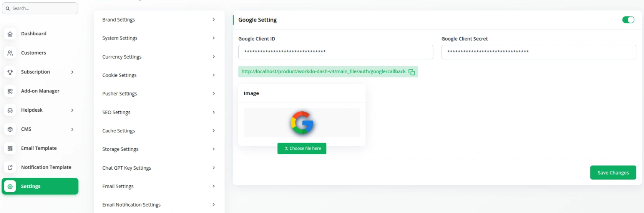Click the Helpdesk headset icon
The image size is (644, 213).
[x=10, y=110]
